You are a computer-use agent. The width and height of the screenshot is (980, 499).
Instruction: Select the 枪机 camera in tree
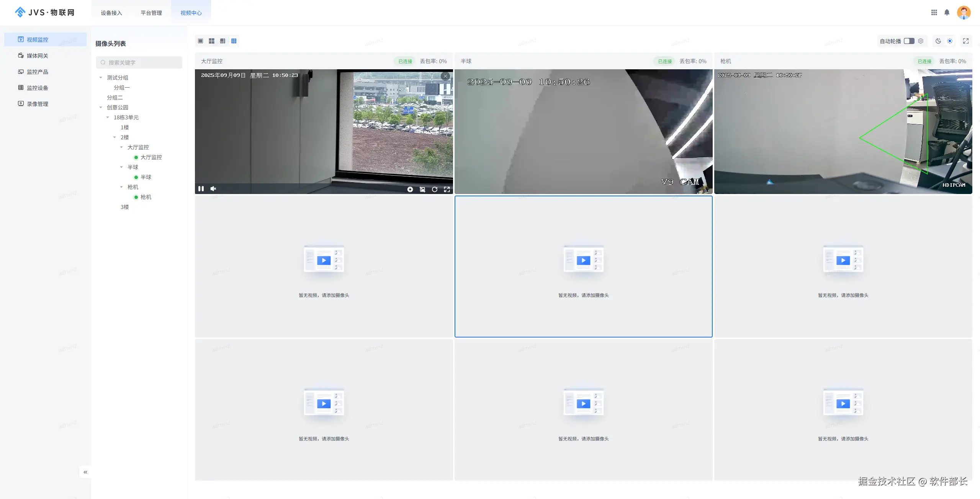(146, 197)
